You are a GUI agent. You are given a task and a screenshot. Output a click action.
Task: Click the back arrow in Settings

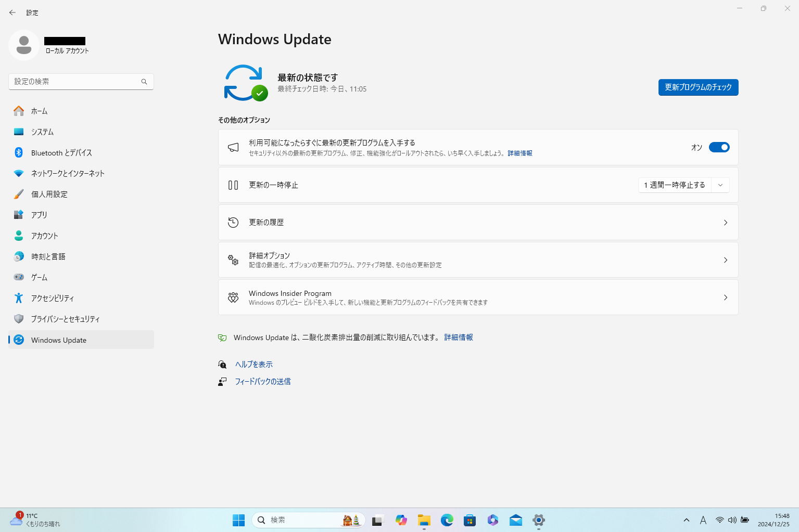pos(12,12)
